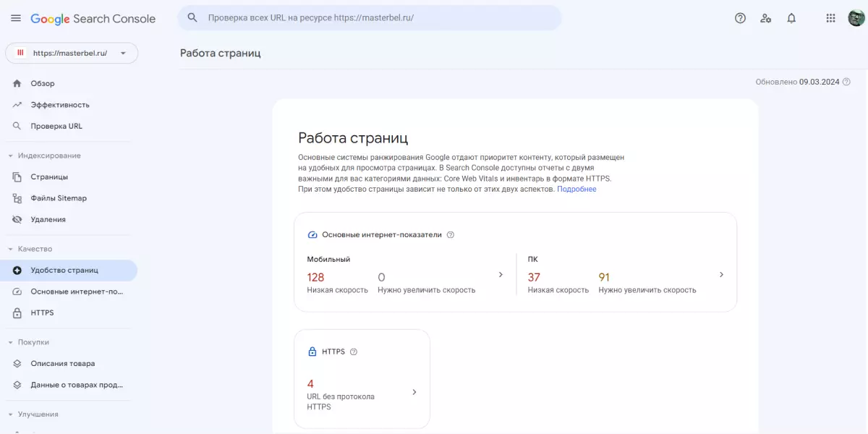Open the notifications bell
Screen dimensions: 868x434
(791, 18)
